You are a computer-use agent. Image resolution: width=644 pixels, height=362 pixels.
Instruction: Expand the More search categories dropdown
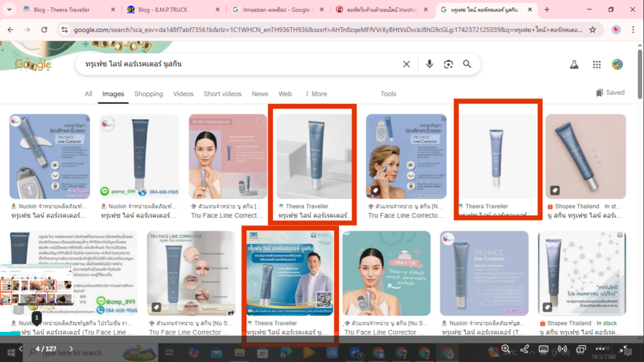tap(316, 94)
